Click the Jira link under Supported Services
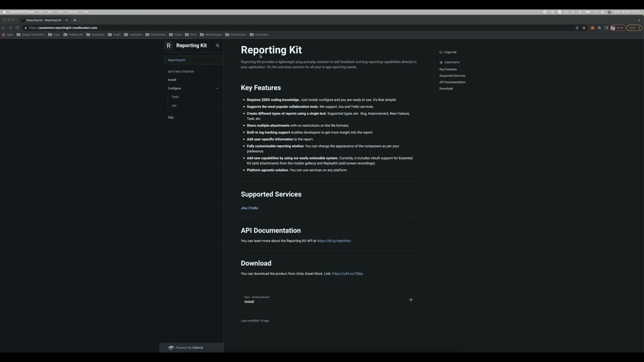Image resolution: width=644 pixels, height=362 pixels. 244,208
